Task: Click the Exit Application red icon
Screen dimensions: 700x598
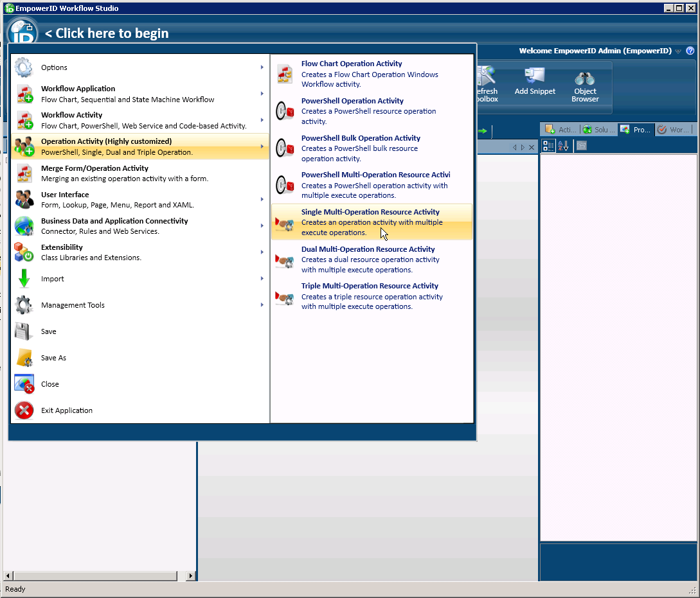Action: [x=24, y=410]
